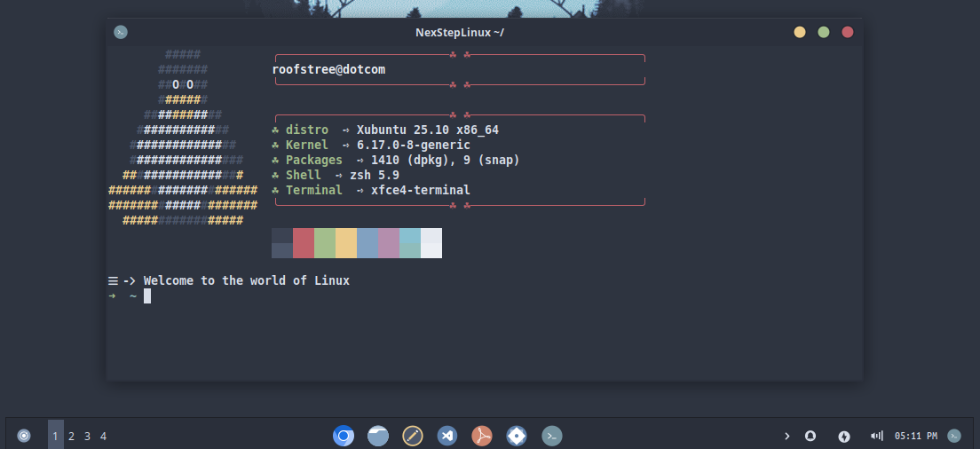Click the terminal launcher in the dock

552,436
